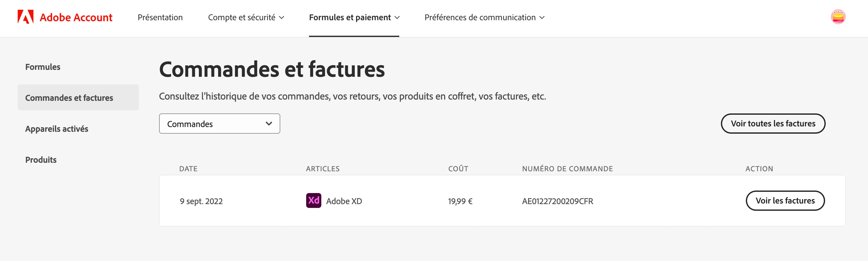868x261 pixels.
Task: Expand Formules et paiement menu
Action: coord(354,17)
